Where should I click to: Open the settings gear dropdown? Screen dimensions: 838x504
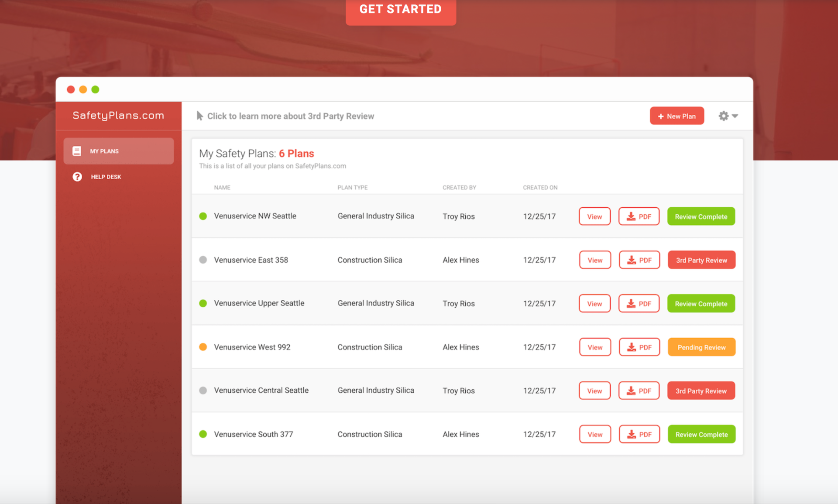728,116
